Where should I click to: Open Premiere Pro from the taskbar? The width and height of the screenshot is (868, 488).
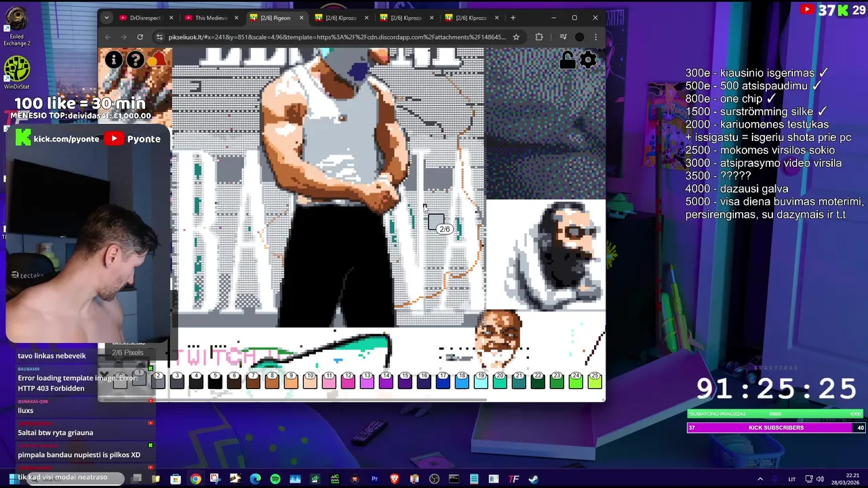click(x=374, y=479)
